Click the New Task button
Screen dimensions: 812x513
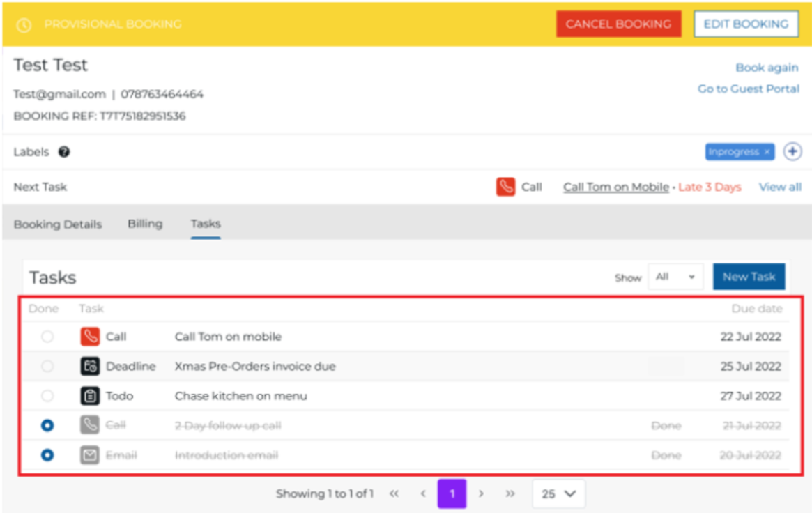(x=749, y=277)
